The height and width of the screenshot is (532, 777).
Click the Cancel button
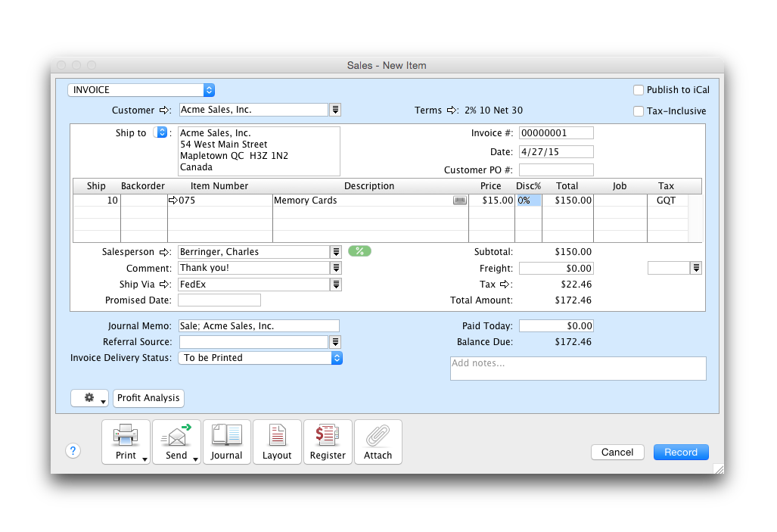617,452
